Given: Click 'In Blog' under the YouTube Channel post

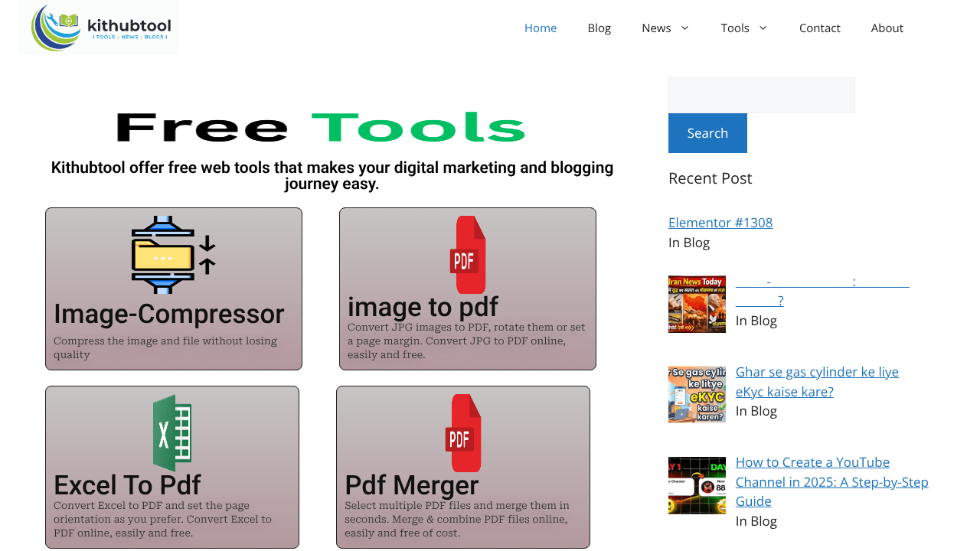Looking at the screenshot, I should [x=756, y=521].
